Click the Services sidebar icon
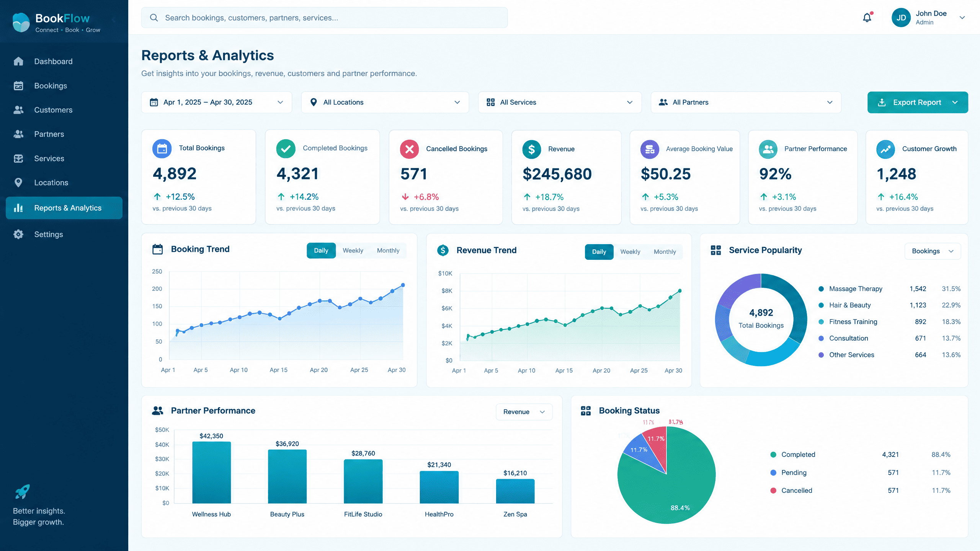980x551 pixels. 18,158
